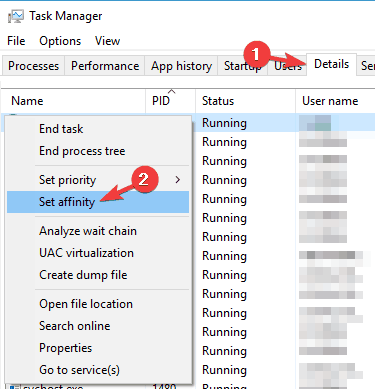Choose Search online
The image size is (375, 389).
click(x=98, y=326)
